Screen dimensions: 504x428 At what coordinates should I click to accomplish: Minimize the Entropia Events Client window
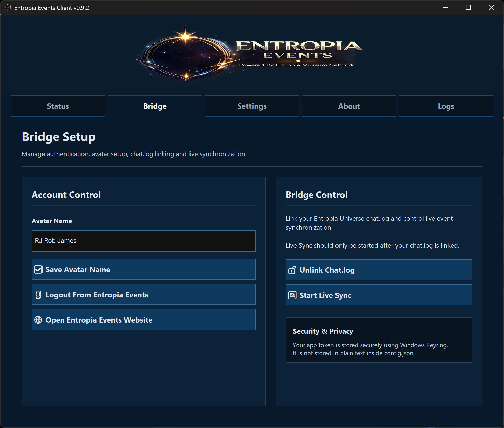(445, 8)
